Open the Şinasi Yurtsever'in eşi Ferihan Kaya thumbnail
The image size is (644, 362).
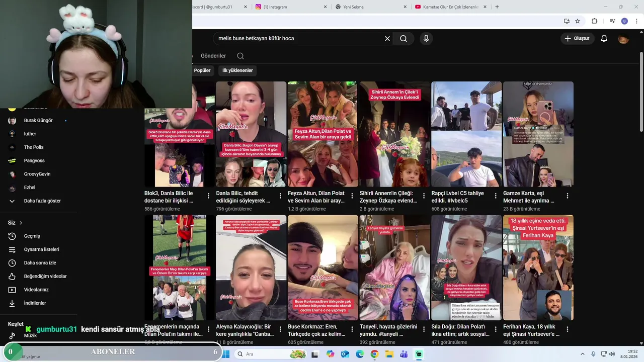538,267
